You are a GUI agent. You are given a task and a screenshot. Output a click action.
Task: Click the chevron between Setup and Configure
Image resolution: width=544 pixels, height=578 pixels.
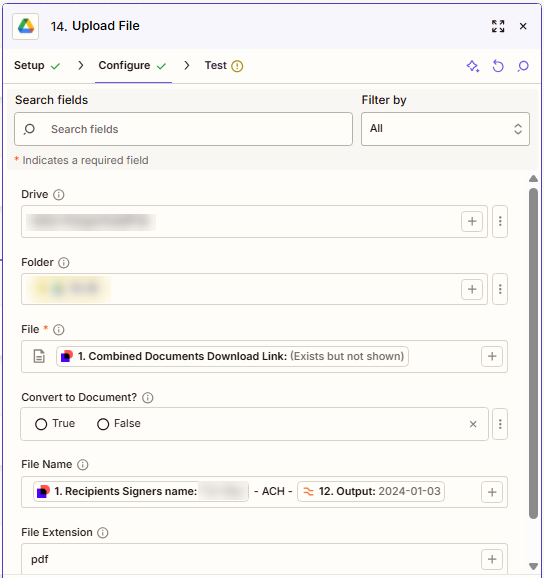click(x=81, y=66)
